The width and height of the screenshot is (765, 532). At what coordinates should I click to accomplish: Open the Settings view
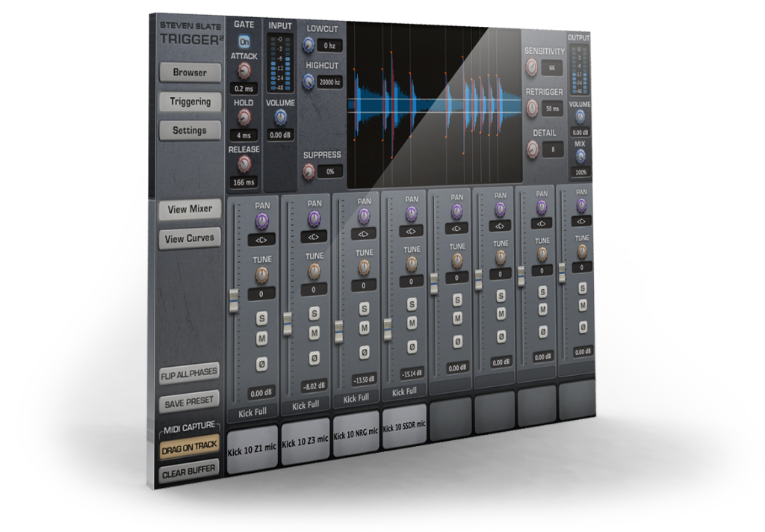(190, 130)
